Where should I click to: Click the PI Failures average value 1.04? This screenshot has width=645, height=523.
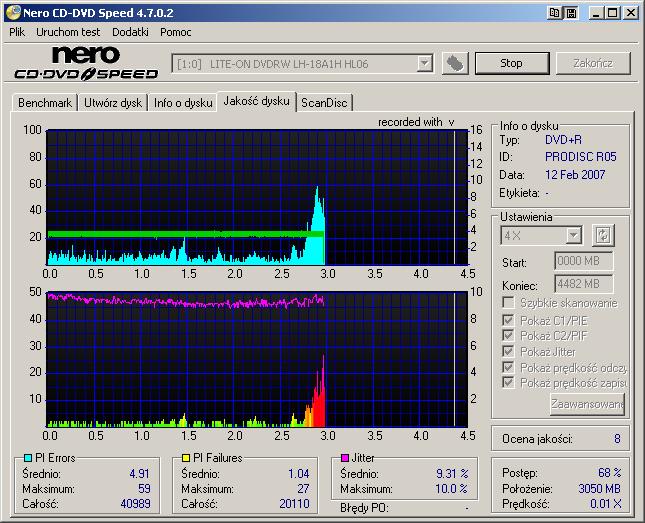[x=298, y=474]
